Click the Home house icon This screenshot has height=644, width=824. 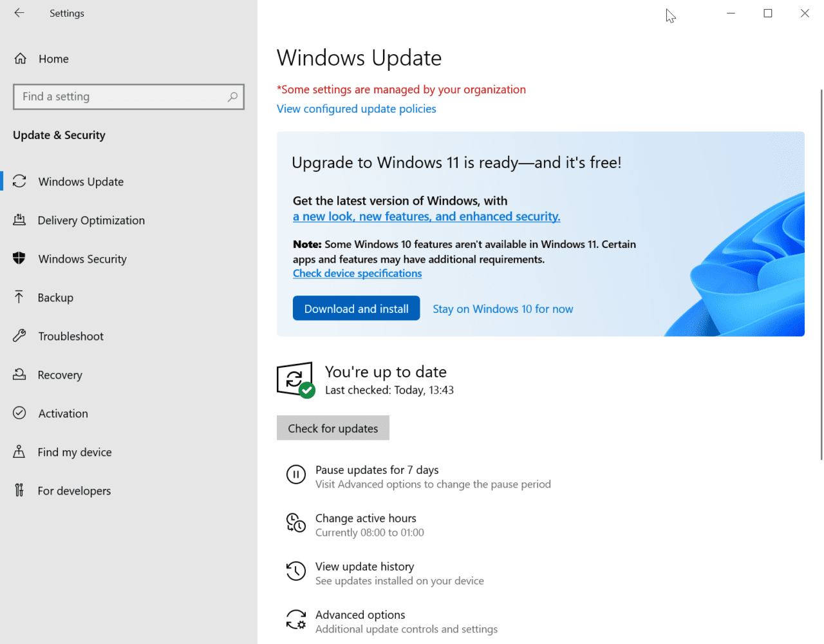21,59
